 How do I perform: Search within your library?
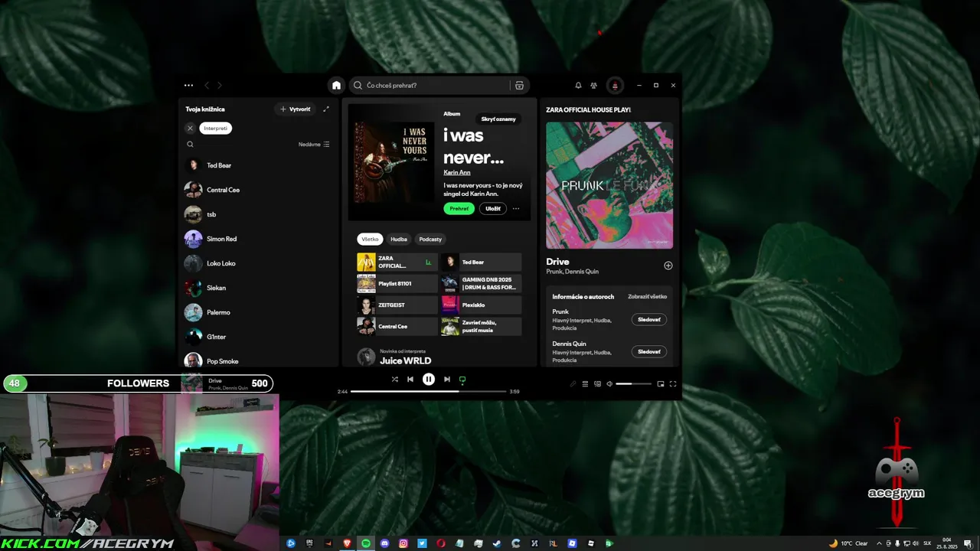191,145
